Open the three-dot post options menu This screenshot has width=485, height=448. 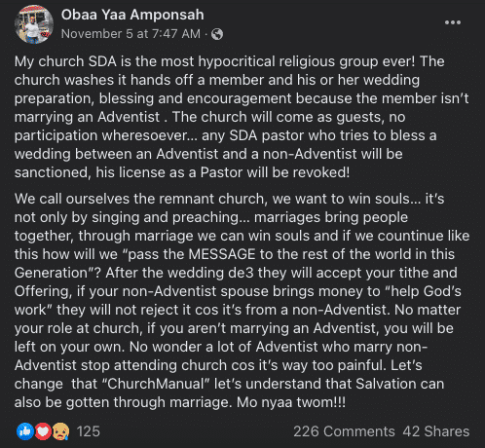tap(453, 22)
